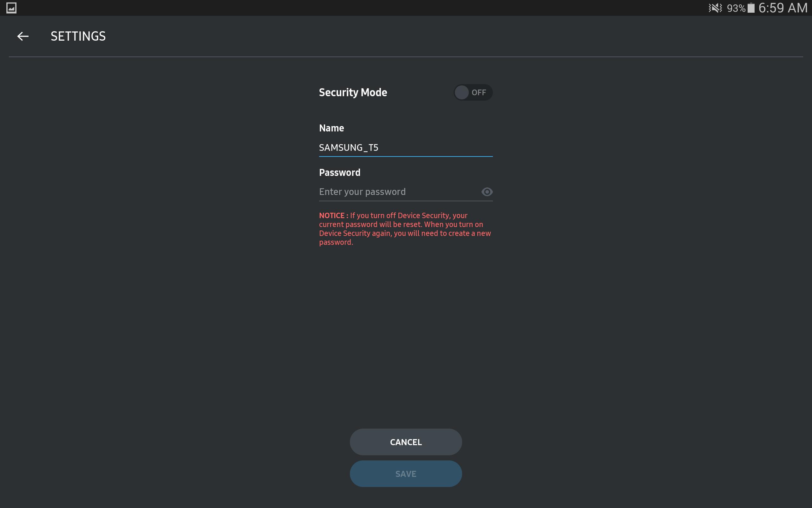The width and height of the screenshot is (812, 508).
Task: Toggle the Security Mode switch
Action: [473, 92]
